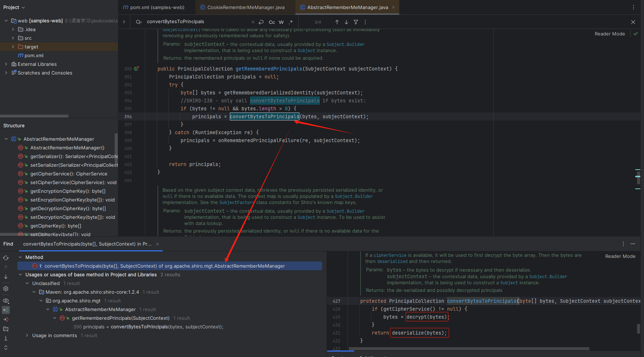This screenshot has height=357, width=644.
Task: Expand Scratches and Consoles node
Action: (6, 73)
